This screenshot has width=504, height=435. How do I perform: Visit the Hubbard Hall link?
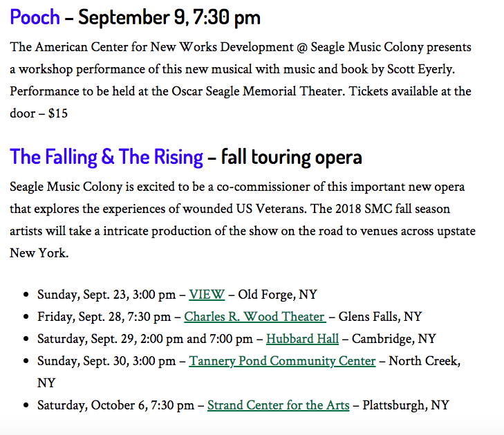302,339
